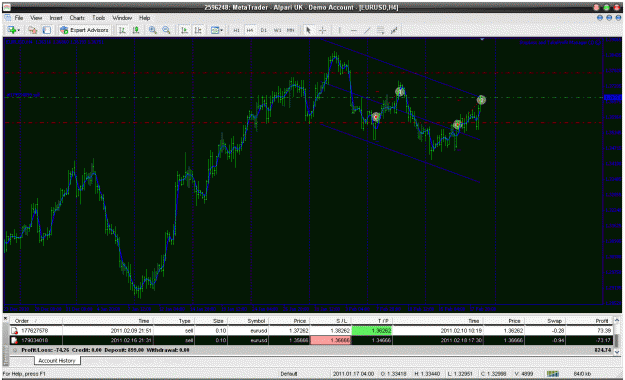Open the File menu
625x380 pixels.
pos(19,18)
